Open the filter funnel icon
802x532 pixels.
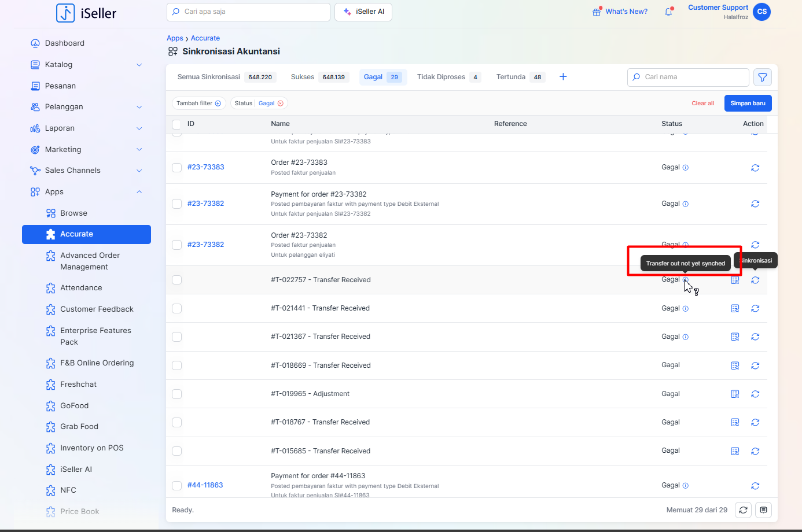coord(763,77)
